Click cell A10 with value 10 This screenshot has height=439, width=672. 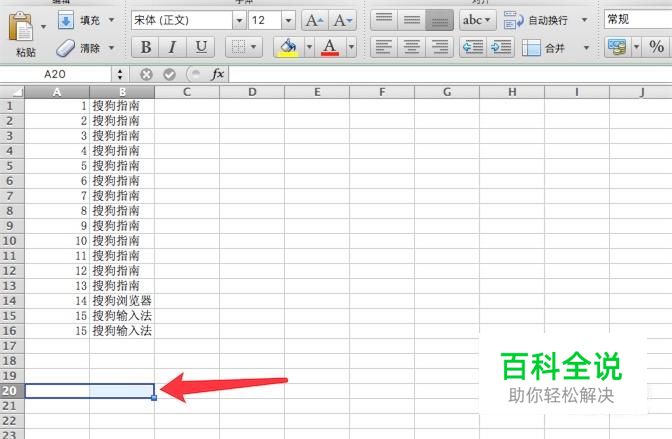pyautogui.click(x=57, y=241)
